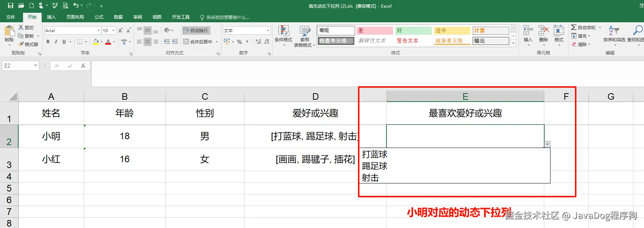Toggle Underline formatting

(x=64, y=42)
